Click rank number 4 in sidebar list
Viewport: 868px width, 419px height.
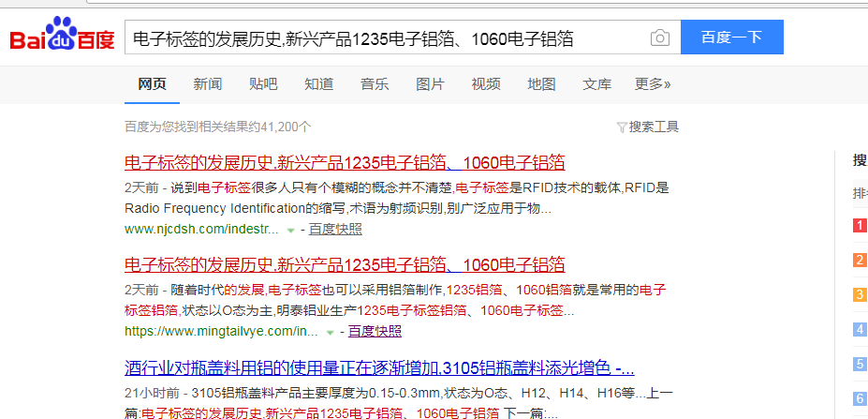click(x=860, y=329)
